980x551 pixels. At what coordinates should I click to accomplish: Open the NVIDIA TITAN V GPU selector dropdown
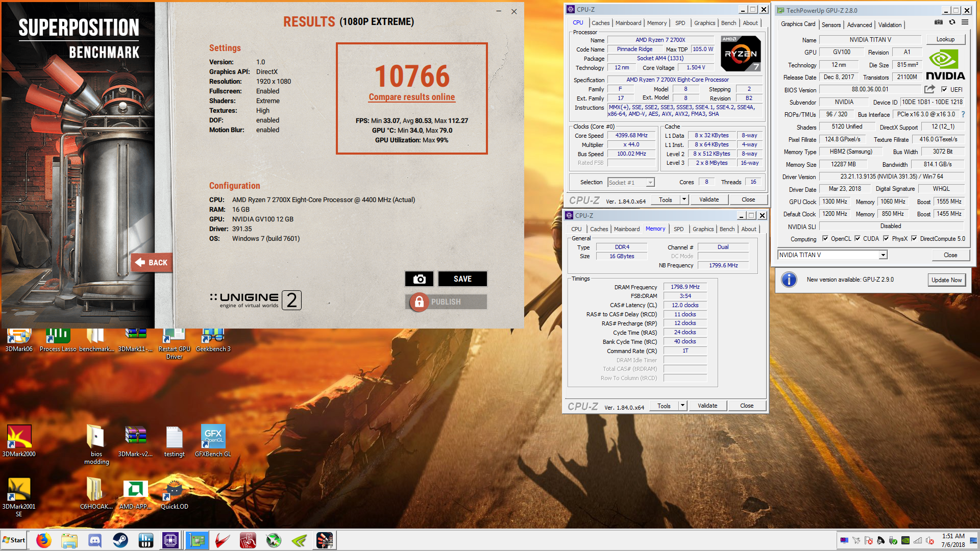883,255
